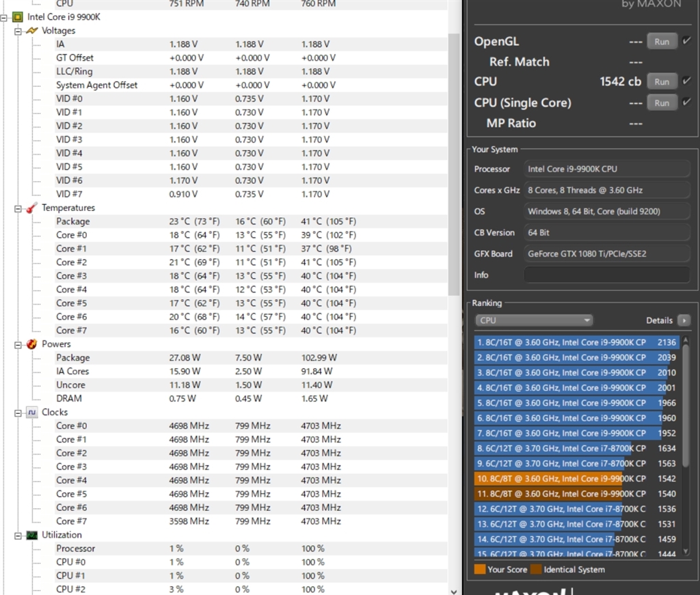Select ranking entry 8 i7-8700K scoring 1634

[577, 449]
